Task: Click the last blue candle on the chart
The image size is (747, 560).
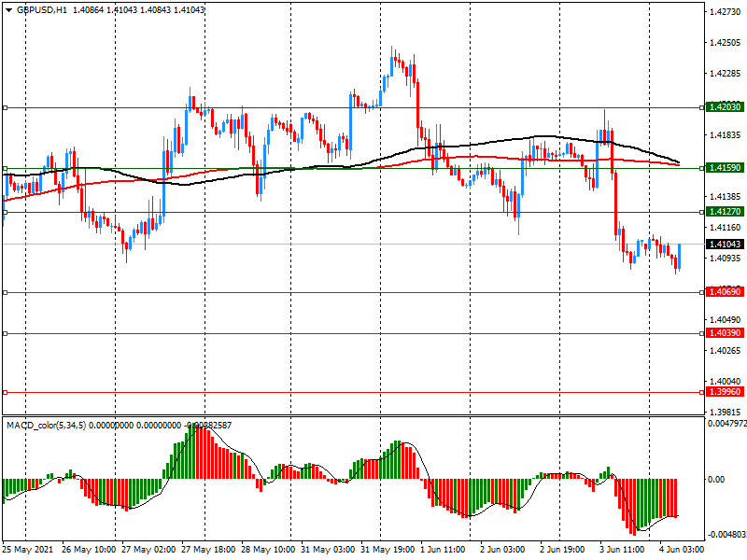Action: [679, 256]
